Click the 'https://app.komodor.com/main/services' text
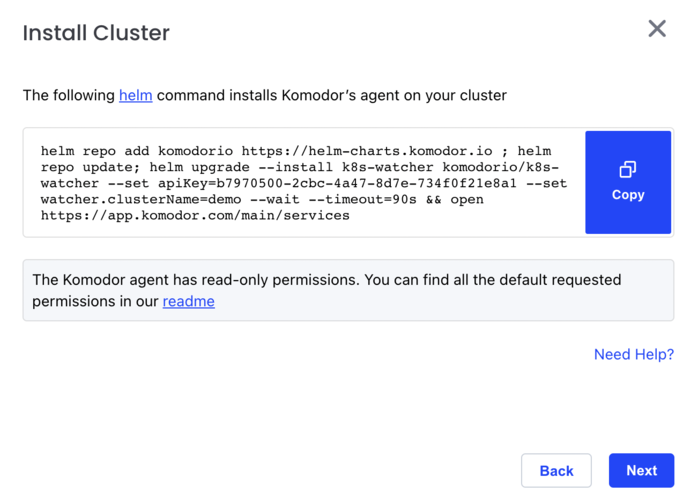 (195, 215)
